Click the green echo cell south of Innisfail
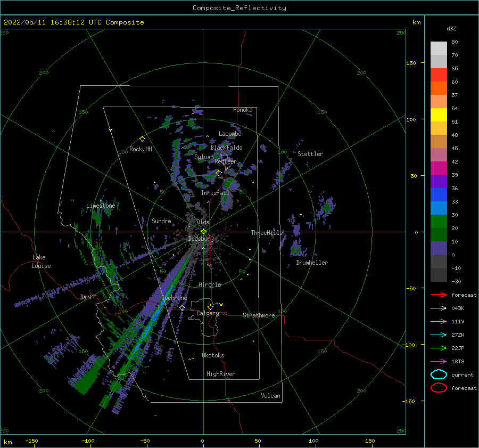Viewport: 479px width, 448px height. coord(227,198)
